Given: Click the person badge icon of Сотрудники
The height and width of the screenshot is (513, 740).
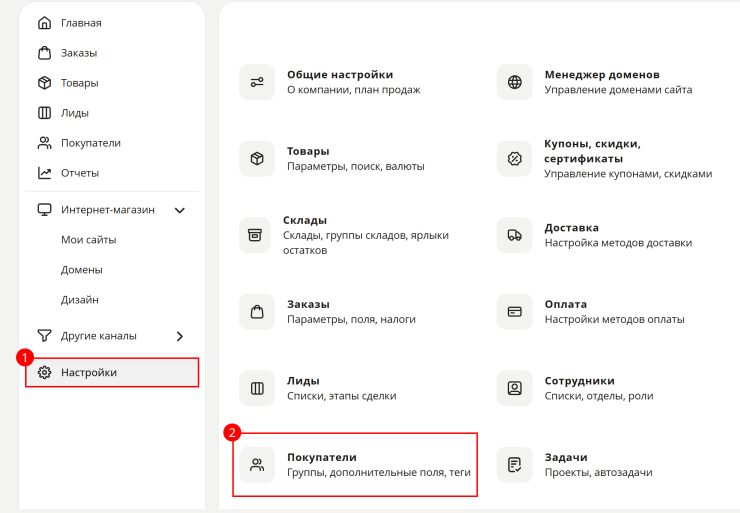Looking at the screenshot, I should click(514, 388).
